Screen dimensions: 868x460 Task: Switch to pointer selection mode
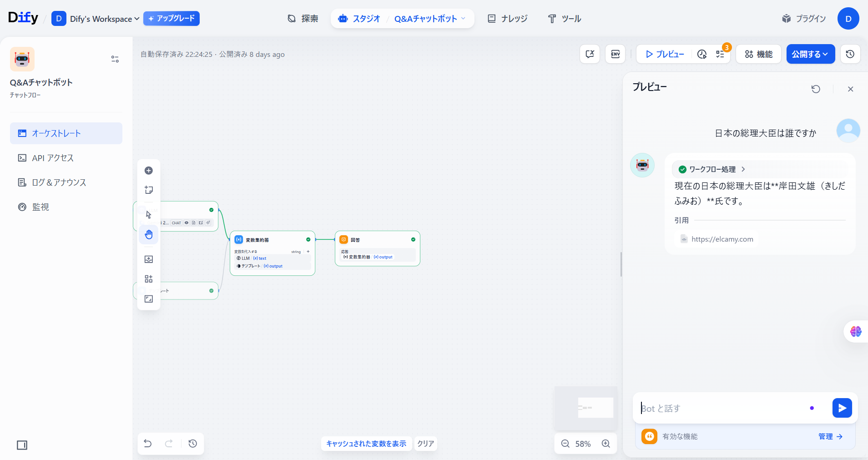tap(149, 215)
